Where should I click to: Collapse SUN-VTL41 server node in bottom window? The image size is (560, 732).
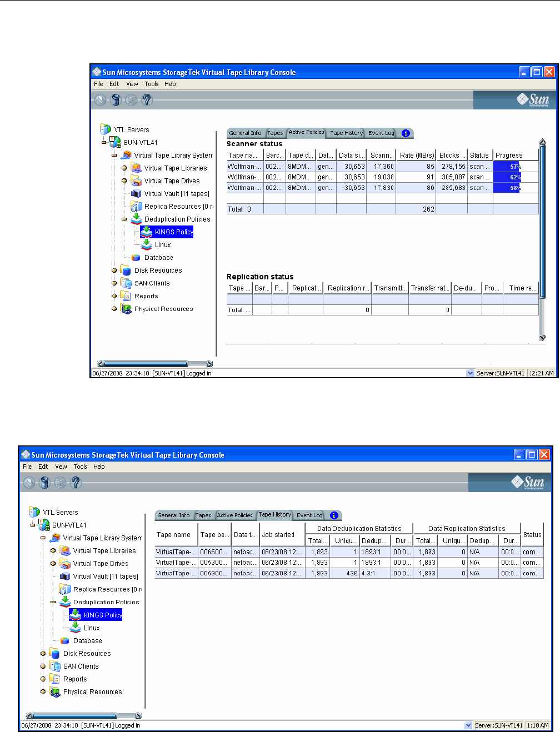(x=33, y=525)
